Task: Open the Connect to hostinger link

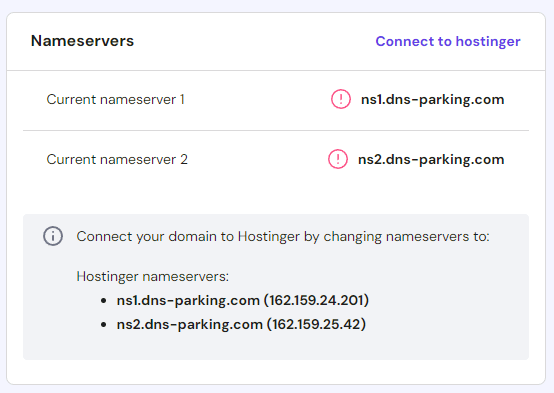Action: (448, 41)
